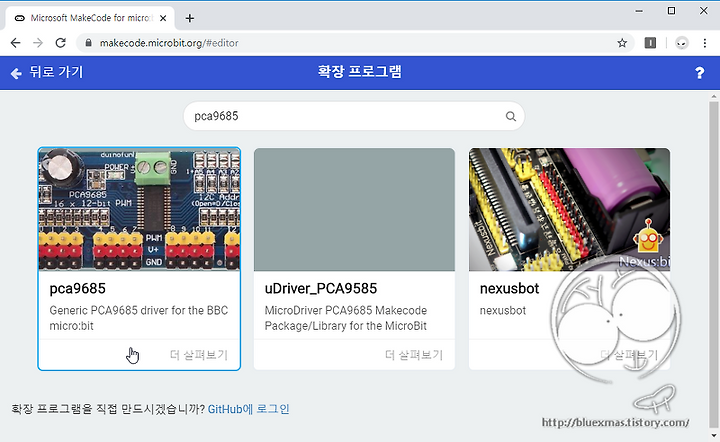Click the extension search field containing pca9685
Image resolution: width=720 pixels, height=442 pixels.
pyautogui.click(x=354, y=116)
